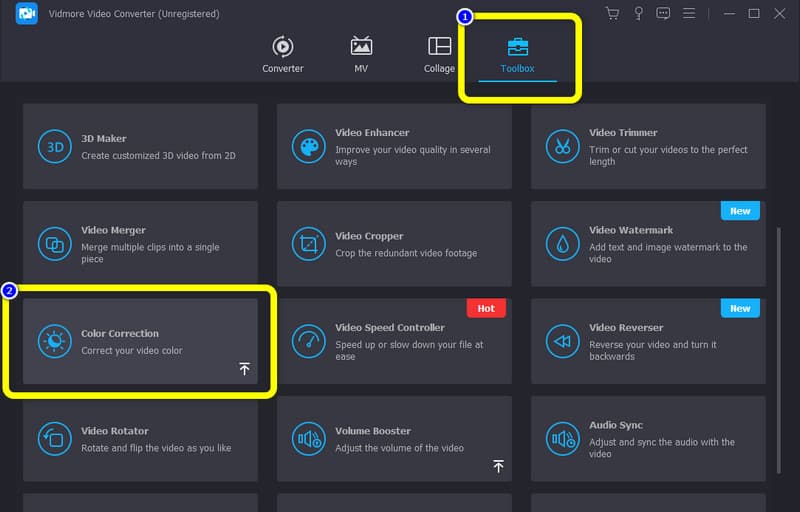The width and height of the screenshot is (800, 512).
Task: Click the Video Cropper icon
Action: click(x=308, y=244)
